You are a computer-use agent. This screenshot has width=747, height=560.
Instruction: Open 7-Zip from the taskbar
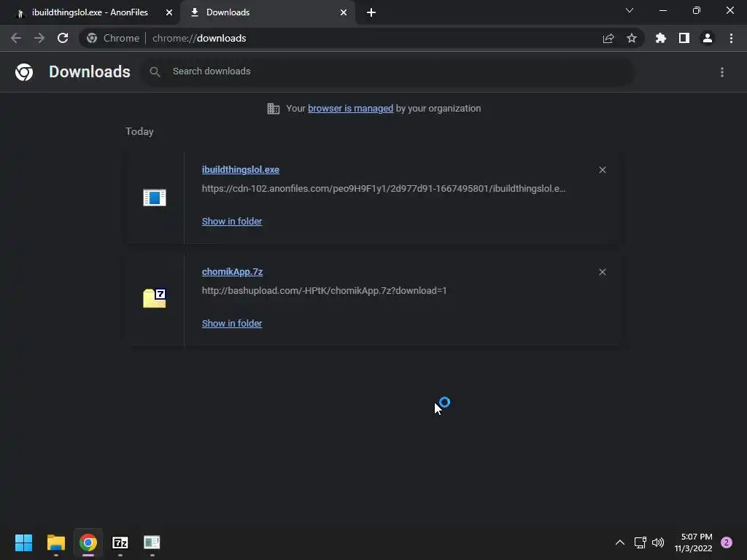coord(120,542)
